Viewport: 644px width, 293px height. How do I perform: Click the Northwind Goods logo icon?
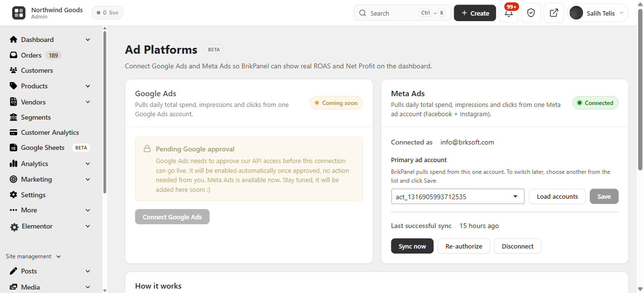(19, 13)
